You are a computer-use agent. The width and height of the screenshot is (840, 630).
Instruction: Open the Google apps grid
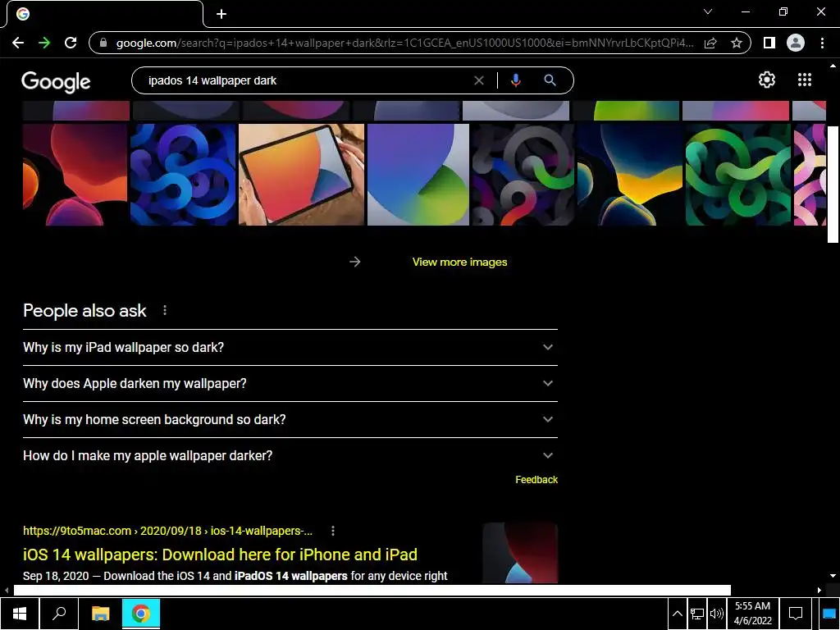coord(805,80)
